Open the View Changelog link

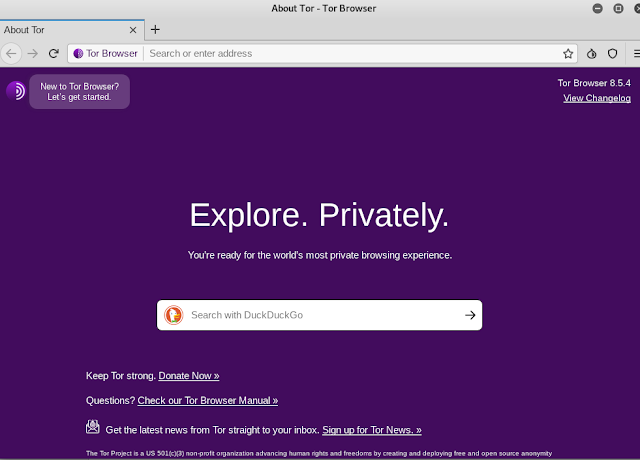(x=597, y=98)
